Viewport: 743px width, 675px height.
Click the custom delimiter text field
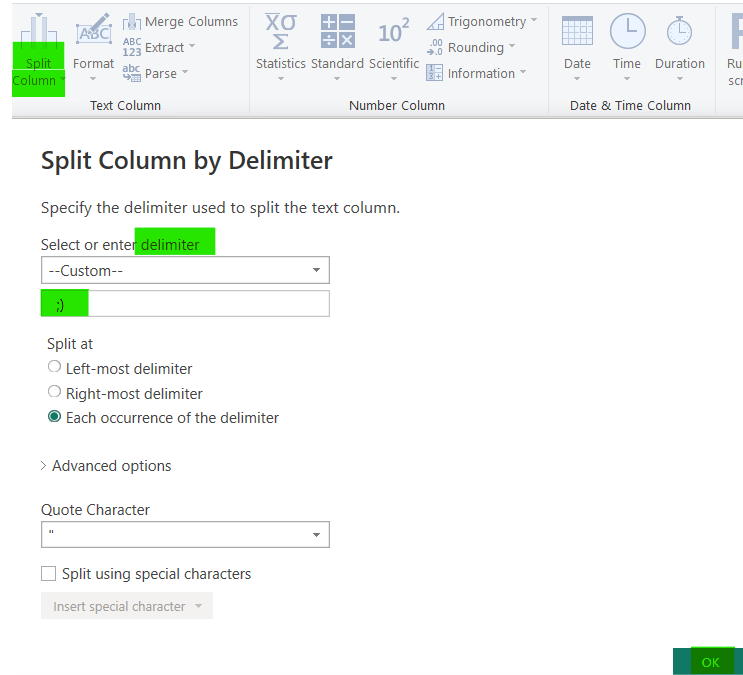point(185,303)
